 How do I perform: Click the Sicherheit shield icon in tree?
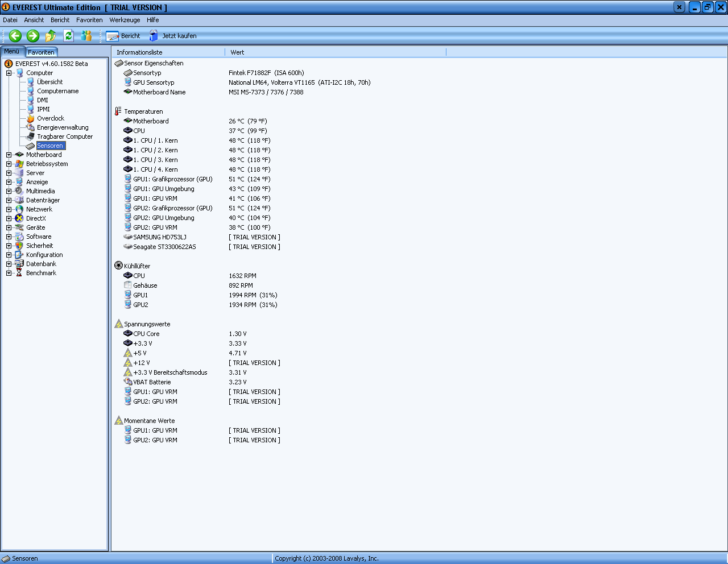pos(19,246)
